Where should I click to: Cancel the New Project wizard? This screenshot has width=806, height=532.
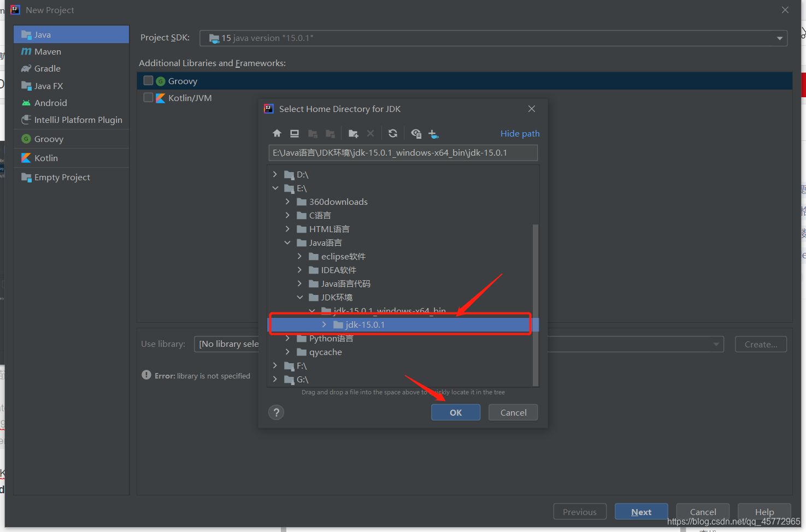703,512
